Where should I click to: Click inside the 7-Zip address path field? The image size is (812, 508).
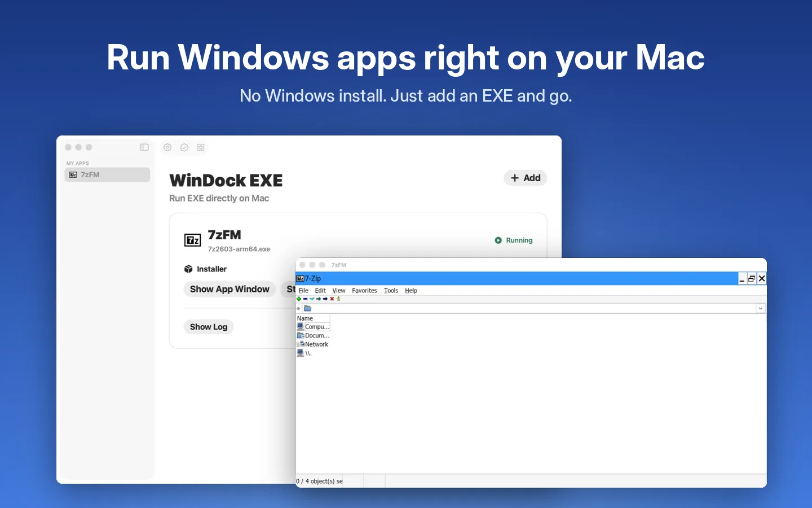pos(533,309)
